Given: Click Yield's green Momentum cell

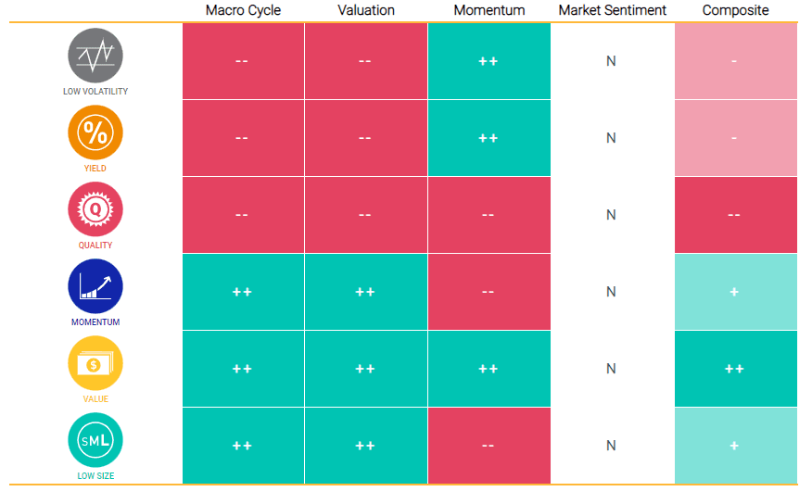Looking at the screenshot, I should [488, 138].
